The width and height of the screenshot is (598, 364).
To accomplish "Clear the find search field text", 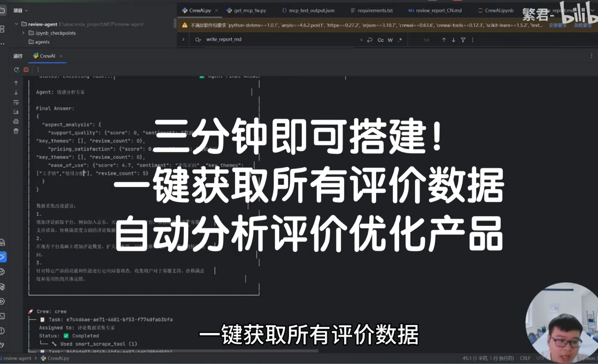I will (361, 40).
